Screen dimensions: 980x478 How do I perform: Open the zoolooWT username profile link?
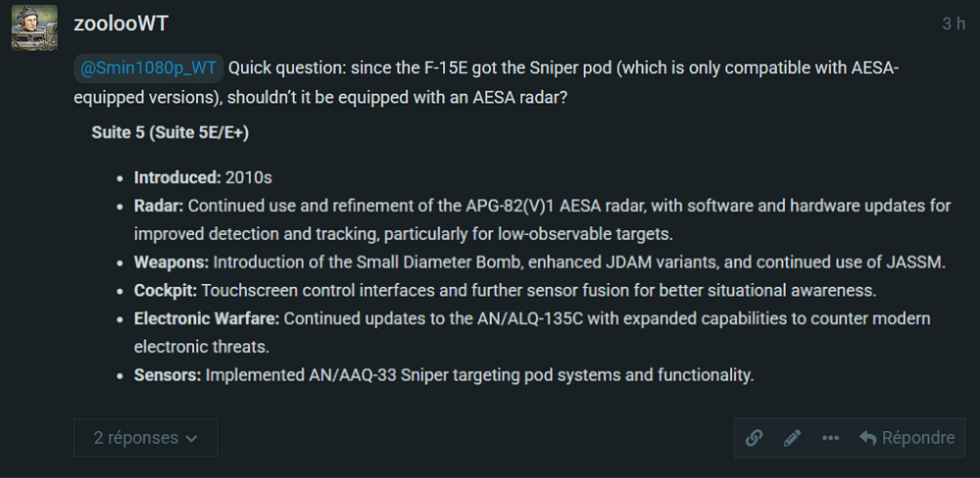(122, 24)
